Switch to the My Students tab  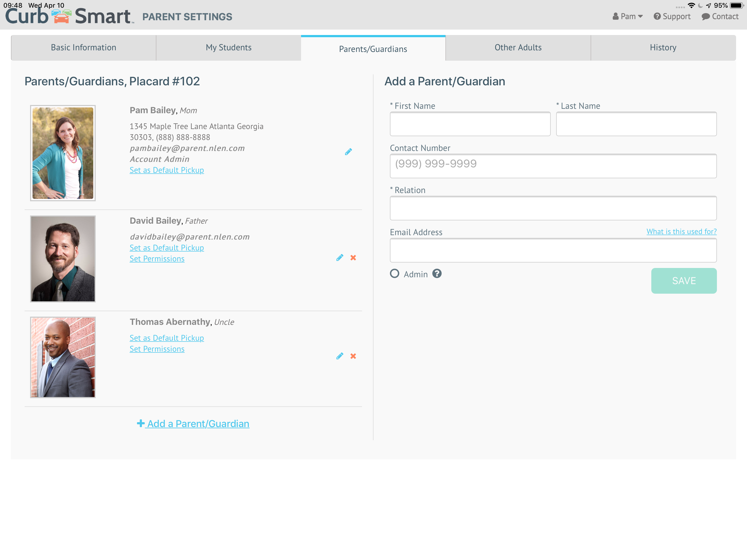pyautogui.click(x=229, y=48)
